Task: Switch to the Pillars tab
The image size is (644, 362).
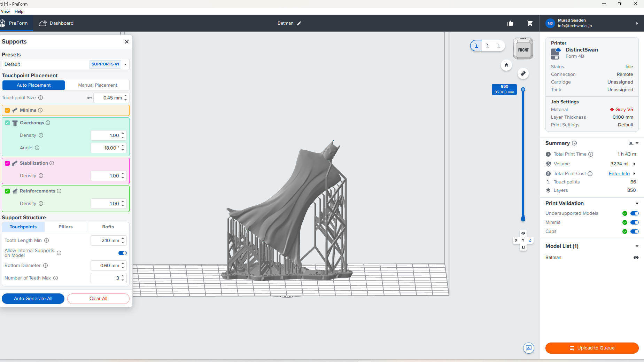Action: click(65, 227)
